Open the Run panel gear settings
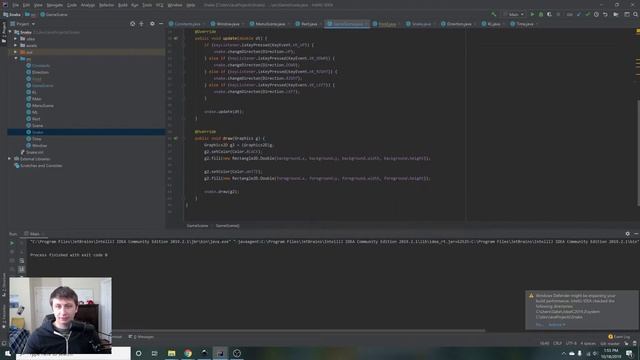This screenshot has height=360, width=640. click(627, 233)
